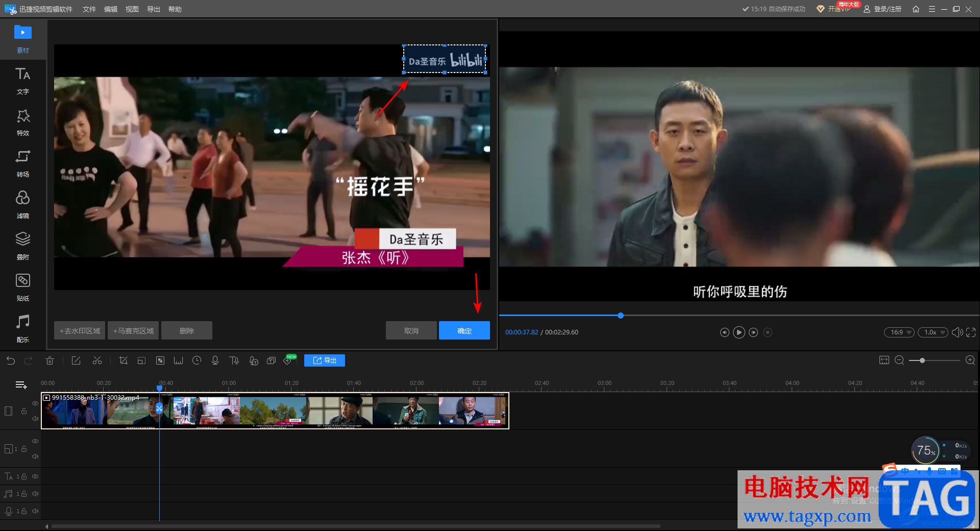Select the crop tool in timeline toolbar
The image size is (980, 531).
click(123, 360)
